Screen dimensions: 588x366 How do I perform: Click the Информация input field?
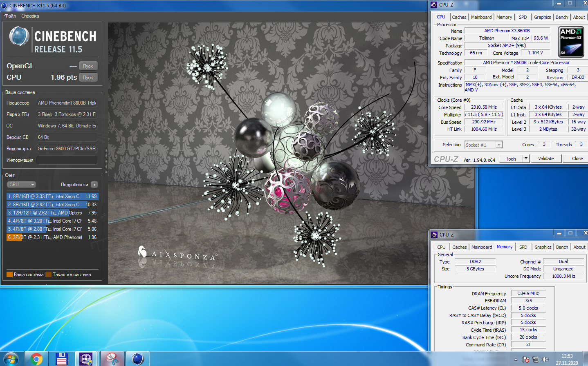(67, 160)
